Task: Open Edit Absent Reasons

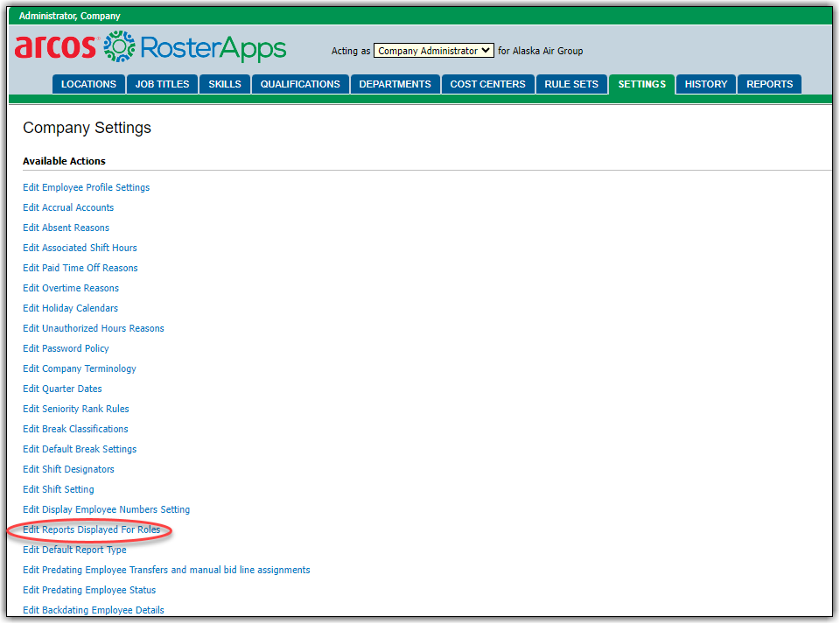Action: pyautogui.click(x=66, y=228)
